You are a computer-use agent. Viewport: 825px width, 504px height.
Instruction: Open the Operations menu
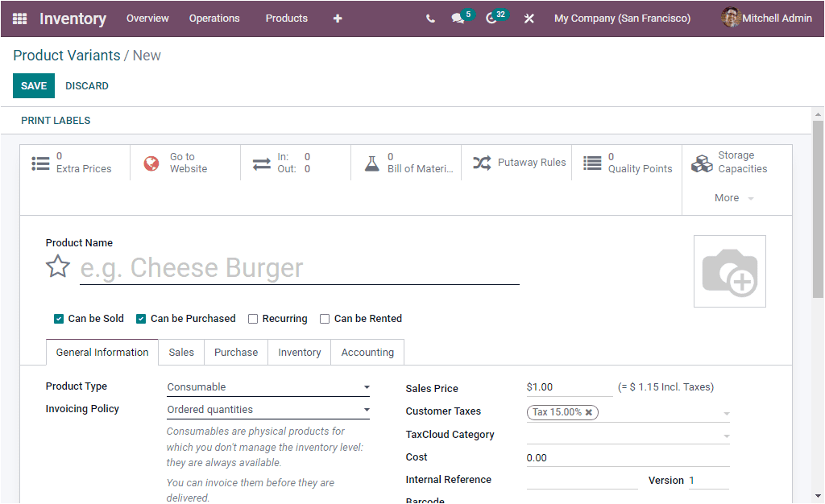(214, 18)
